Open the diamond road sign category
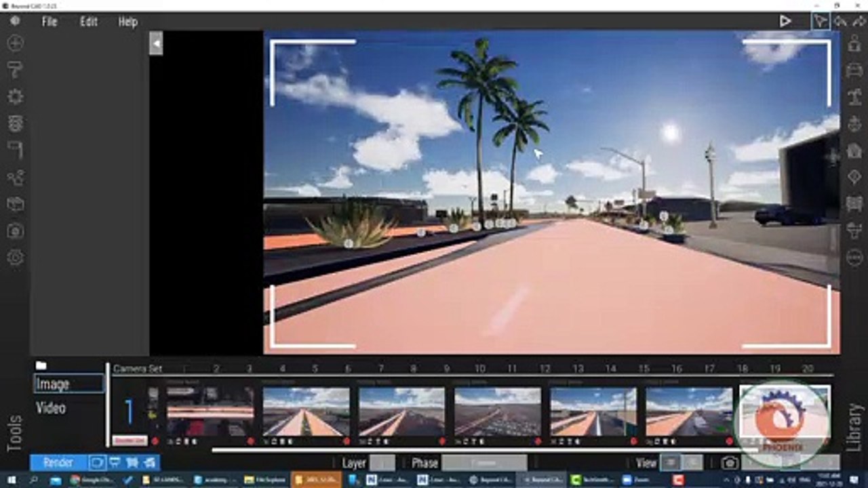Viewport: 868px width, 488px height. tap(854, 177)
